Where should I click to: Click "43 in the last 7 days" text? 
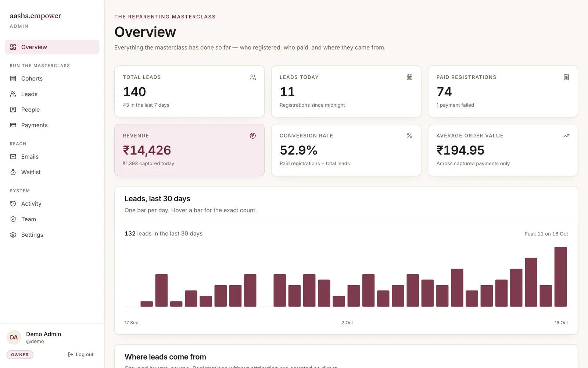tap(146, 105)
